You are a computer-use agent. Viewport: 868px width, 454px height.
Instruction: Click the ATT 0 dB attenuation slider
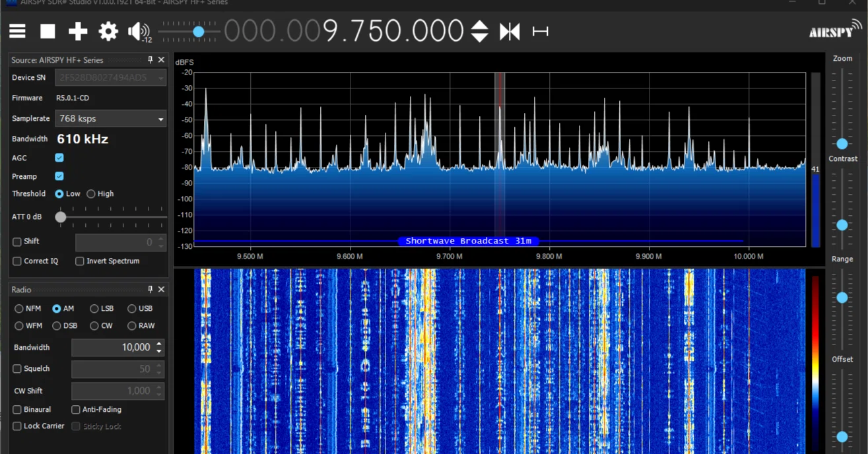click(x=61, y=217)
